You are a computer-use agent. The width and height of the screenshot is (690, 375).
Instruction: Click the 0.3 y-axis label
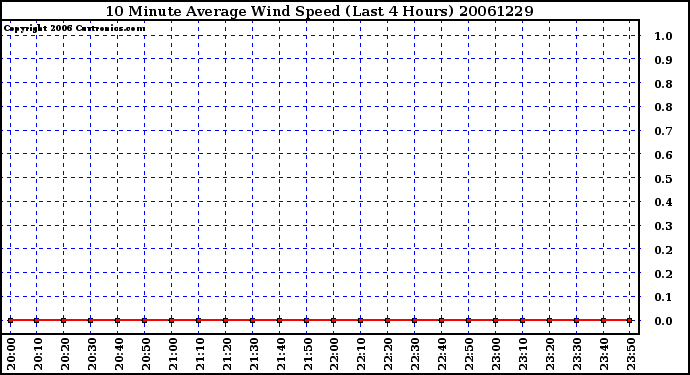point(663,226)
